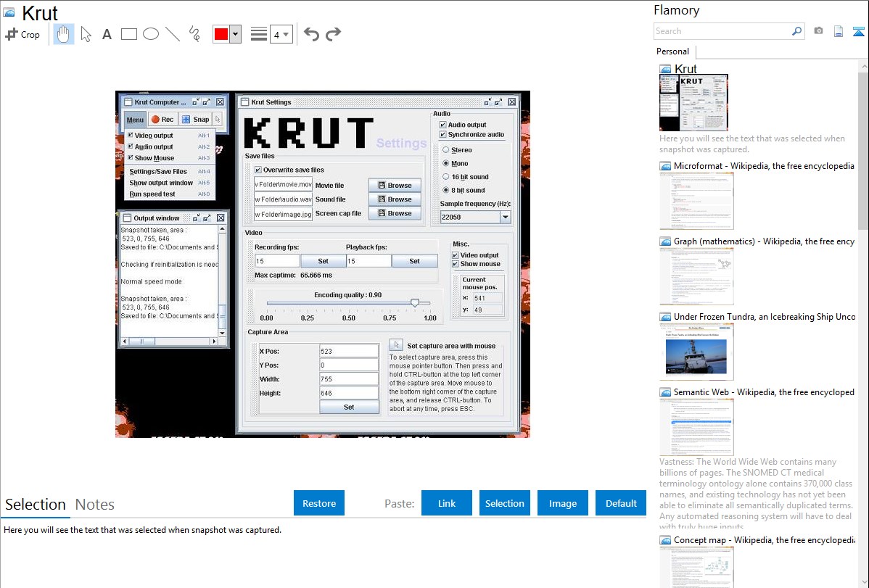869x588 pixels.
Task: Click the document page icon near search
Action: [839, 32]
